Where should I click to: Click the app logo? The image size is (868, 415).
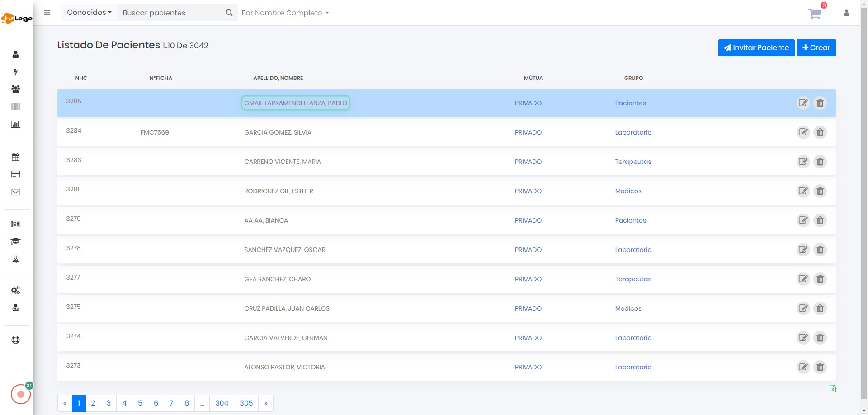click(17, 18)
